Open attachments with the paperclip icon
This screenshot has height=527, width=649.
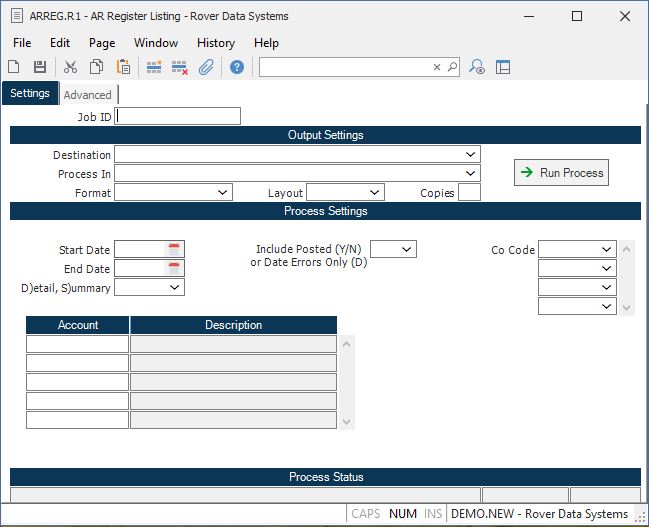click(206, 67)
